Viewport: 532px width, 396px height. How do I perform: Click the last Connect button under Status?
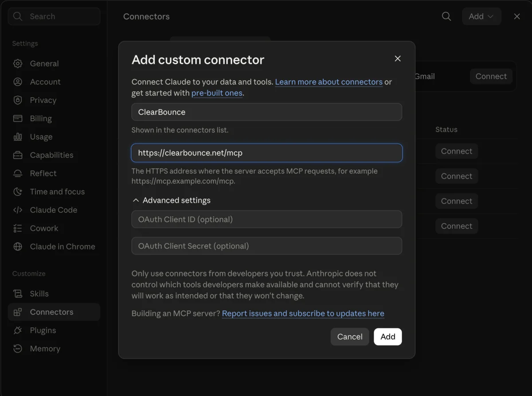tap(457, 226)
